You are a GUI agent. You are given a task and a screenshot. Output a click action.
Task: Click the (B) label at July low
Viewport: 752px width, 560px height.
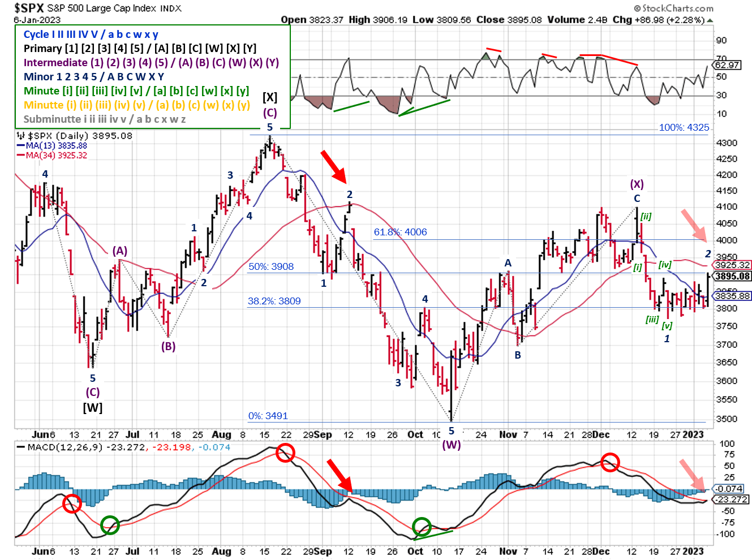pyautogui.click(x=169, y=346)
